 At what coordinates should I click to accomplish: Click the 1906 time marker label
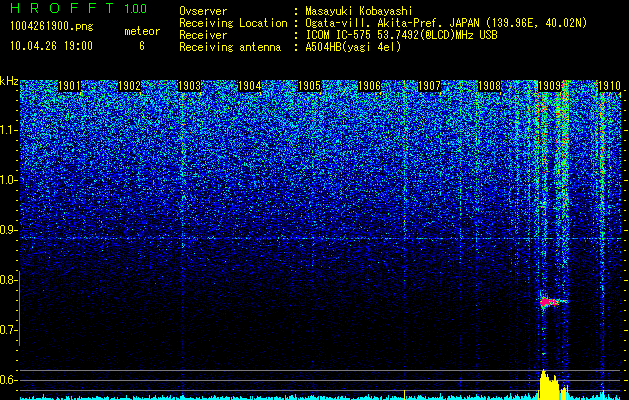[369, 86]
